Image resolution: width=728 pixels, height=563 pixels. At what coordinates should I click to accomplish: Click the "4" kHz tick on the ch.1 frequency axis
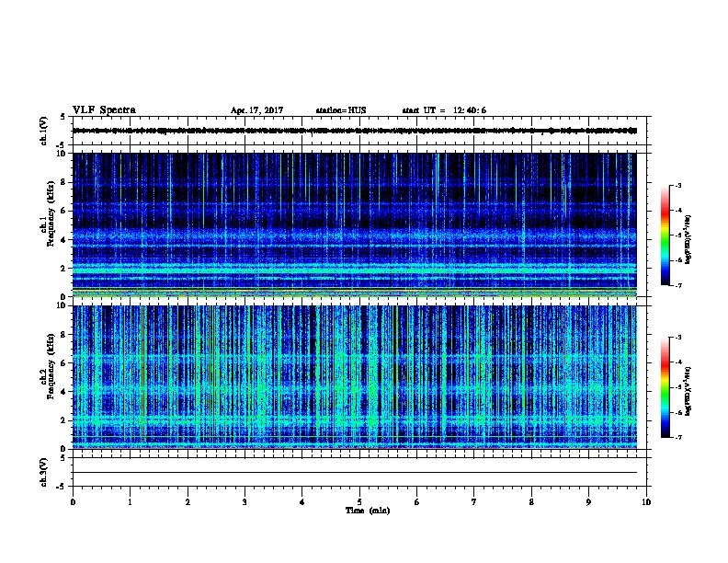[64, 240]
